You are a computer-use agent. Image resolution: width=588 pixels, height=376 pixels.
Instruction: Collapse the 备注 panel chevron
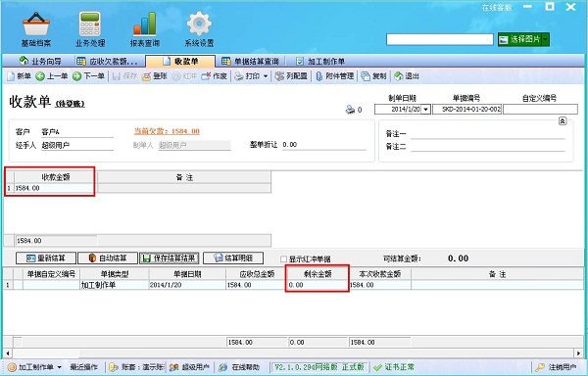point(563,121)
